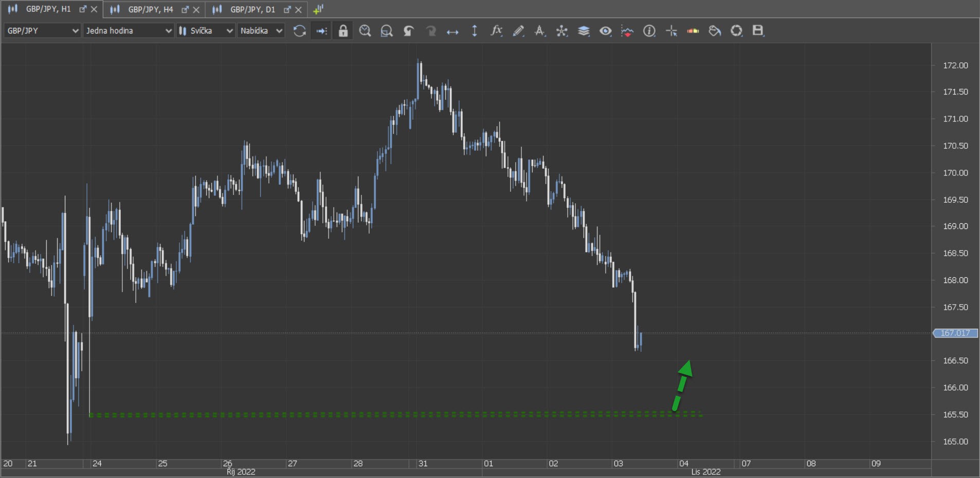980x478 pixels.
Task: Open the Nabídka price side dropdown
Action: pos(261,31)
